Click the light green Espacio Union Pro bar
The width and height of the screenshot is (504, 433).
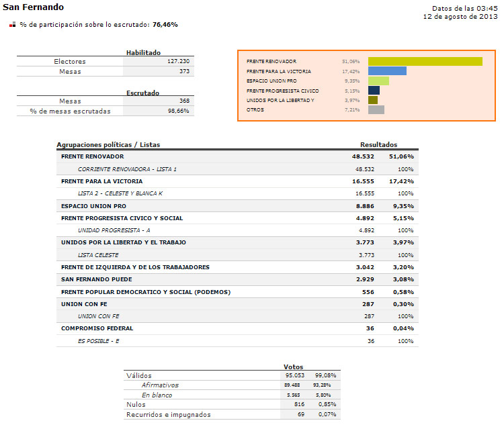378,81
